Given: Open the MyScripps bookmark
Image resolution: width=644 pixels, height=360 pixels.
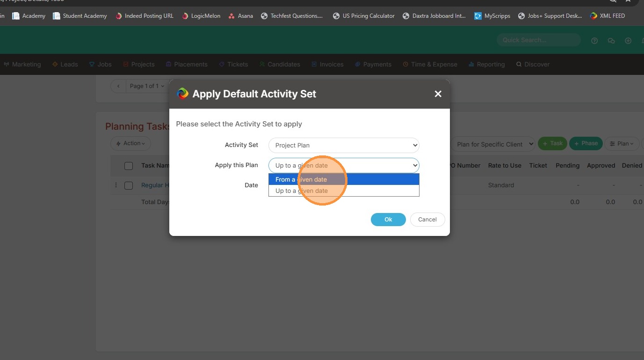Looking at the screenshot, I should coord(492,16).
